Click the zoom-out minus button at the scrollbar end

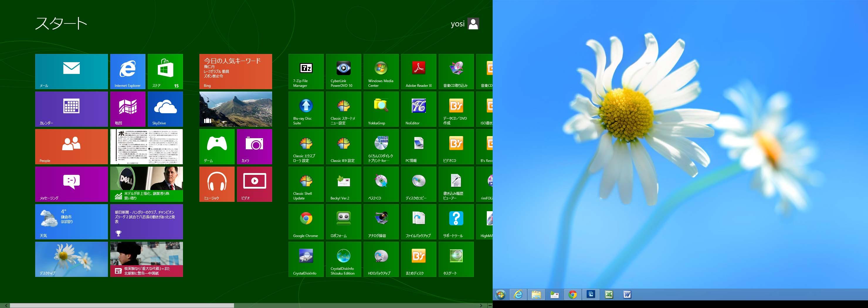(x=490, y=305)
